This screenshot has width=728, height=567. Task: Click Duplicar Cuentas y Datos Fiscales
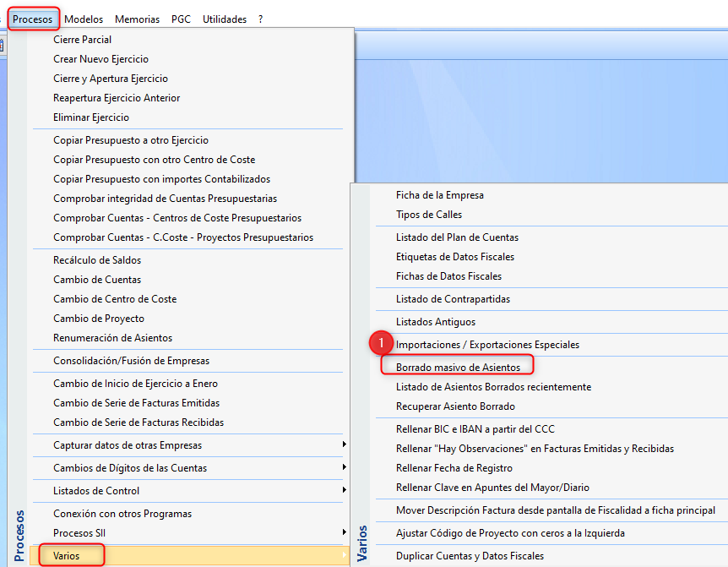point(470,556)
